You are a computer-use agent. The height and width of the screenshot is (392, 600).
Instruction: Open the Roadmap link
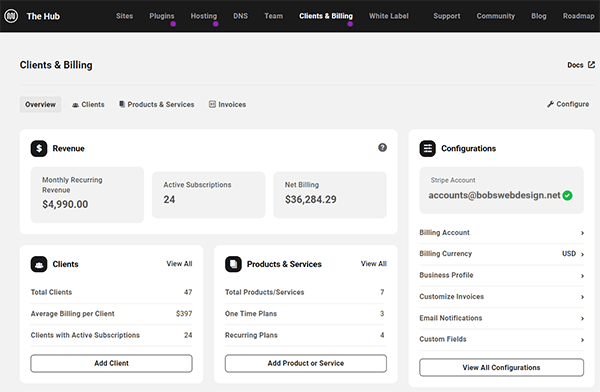pyautogui.click(x=579, y=16)
